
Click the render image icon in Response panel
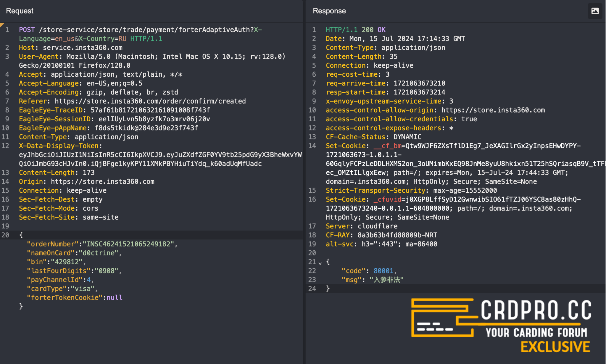595,11
